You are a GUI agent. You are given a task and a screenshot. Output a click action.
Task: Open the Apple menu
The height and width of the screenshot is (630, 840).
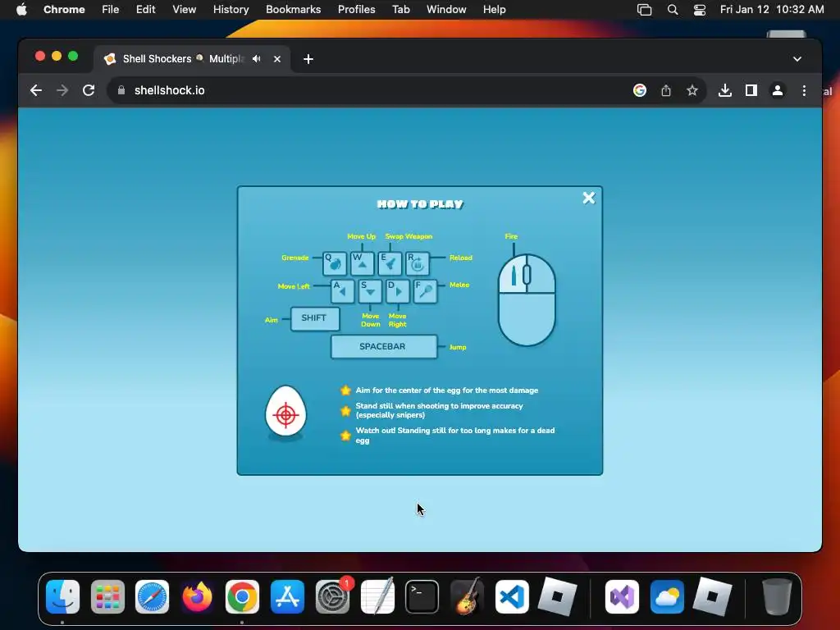pyautogui.click(x=21, y=10)
